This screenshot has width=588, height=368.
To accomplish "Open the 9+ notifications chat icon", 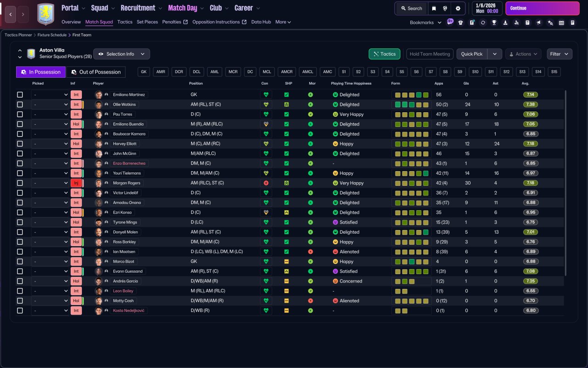I will [450, 22].
